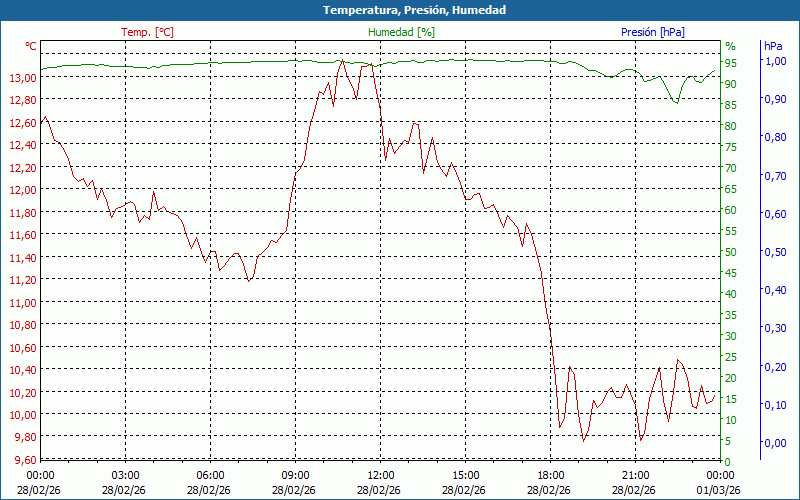Click the 21:00 time axis label

click(636, 475)
